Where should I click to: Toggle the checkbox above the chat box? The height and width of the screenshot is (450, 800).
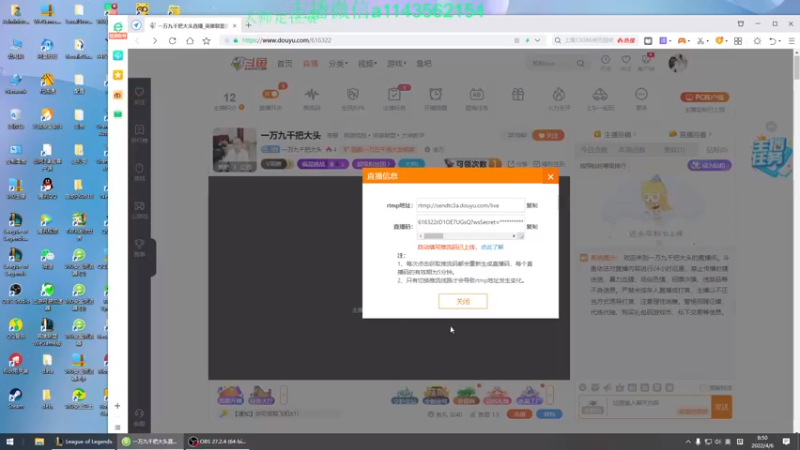tap(705, 388)
